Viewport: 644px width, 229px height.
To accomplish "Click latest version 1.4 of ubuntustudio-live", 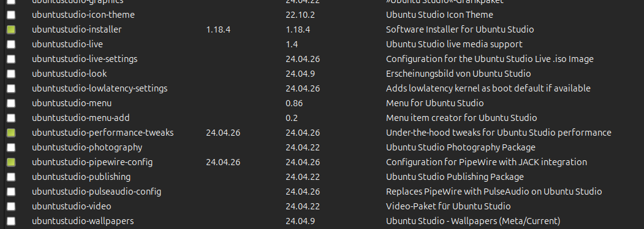I will (292, 44).
